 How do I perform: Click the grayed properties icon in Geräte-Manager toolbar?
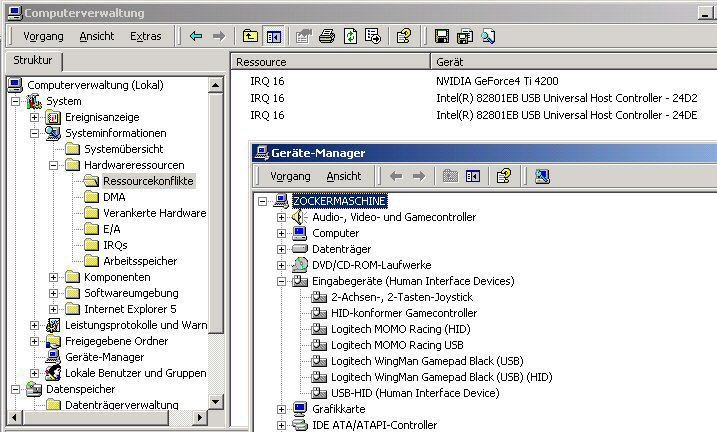pyautogui.click(x=450, y=176)
